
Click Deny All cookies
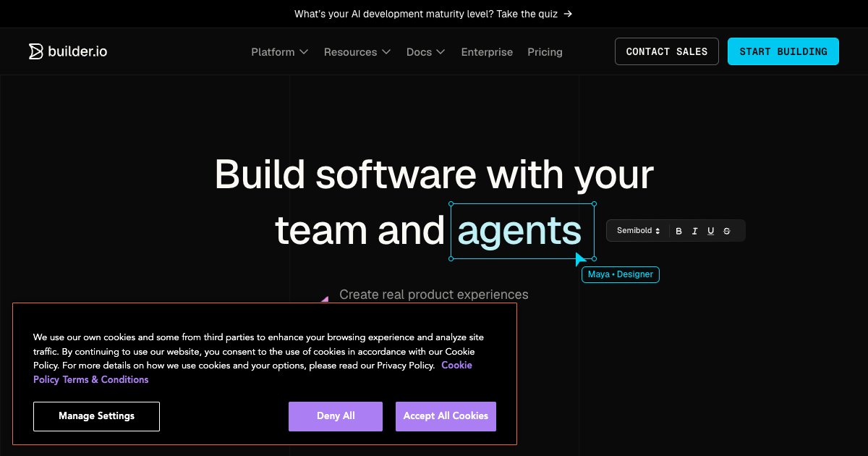pyautogui.click(x=336, y=416)
